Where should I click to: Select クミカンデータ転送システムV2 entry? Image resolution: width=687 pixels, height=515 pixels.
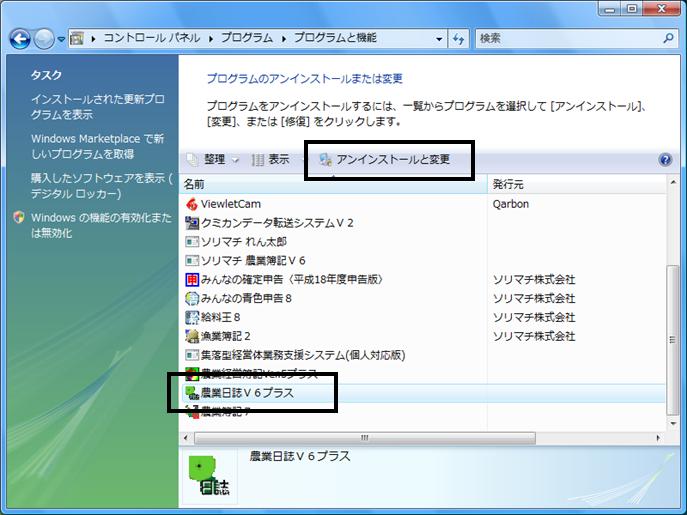[x=277, y=223]
